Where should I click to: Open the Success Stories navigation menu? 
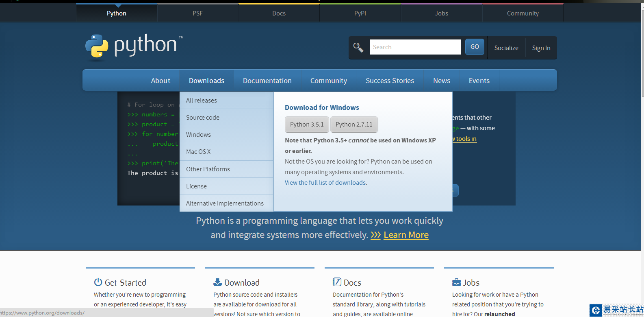coord(390,81)
